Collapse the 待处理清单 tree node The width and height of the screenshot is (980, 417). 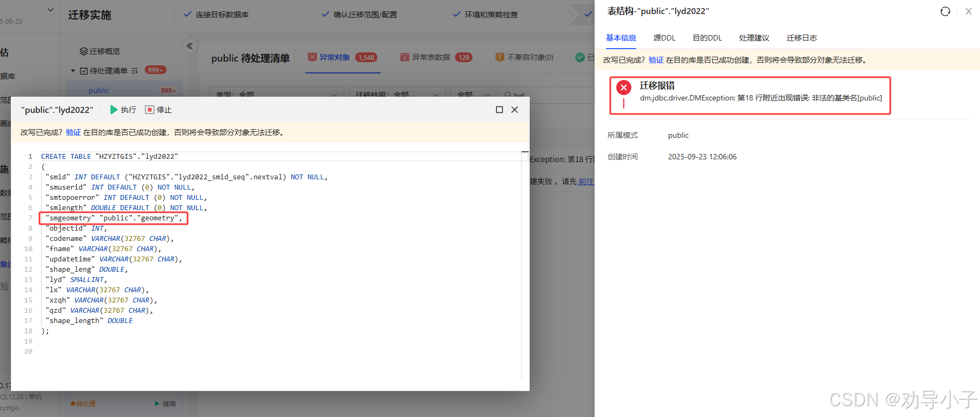point(73,71)
